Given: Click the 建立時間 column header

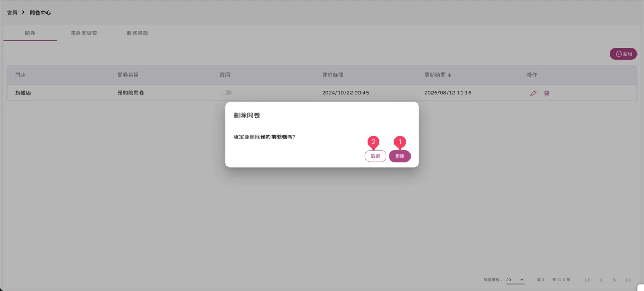Looking at the screenshot, I should pyautogui.click(x=333, y=75).
